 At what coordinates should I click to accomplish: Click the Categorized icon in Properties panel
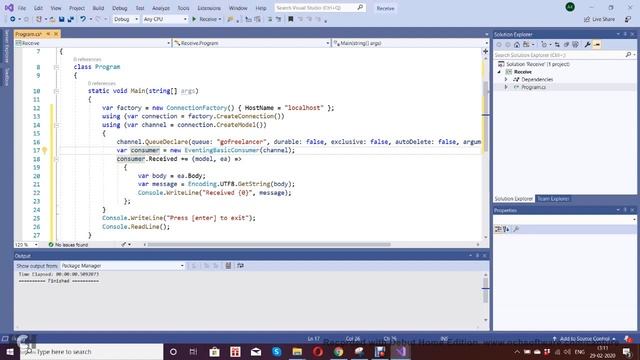coord(498,229)
